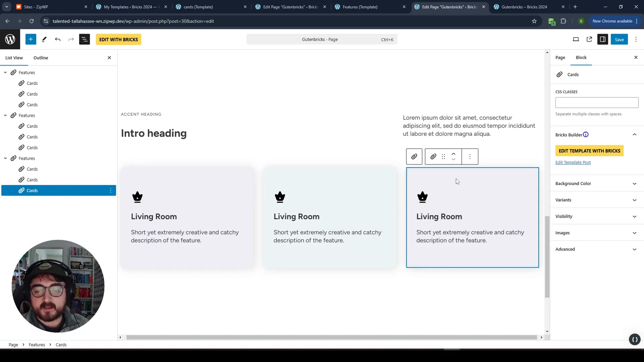Switch to the Page tab in right panel
Screen dimensions: 644x362
[x=561, y=57]
